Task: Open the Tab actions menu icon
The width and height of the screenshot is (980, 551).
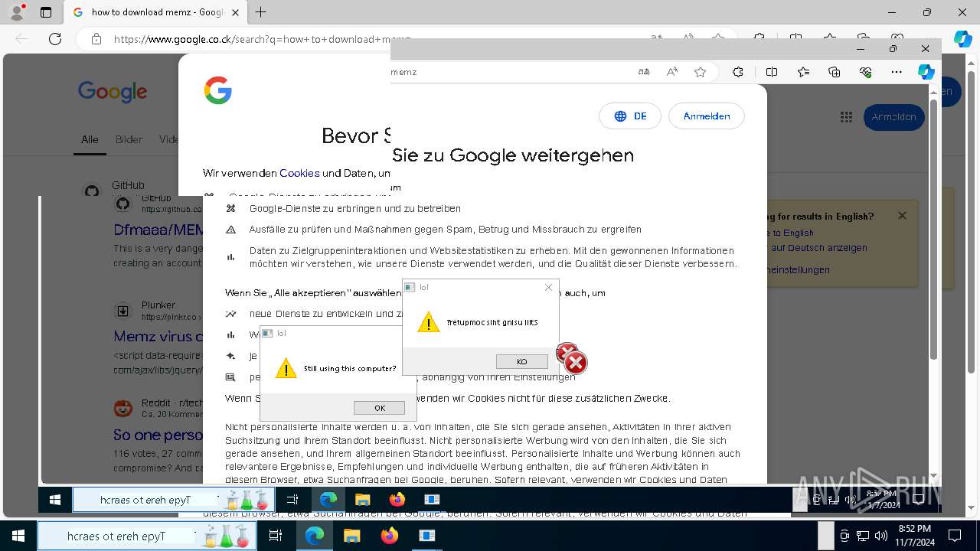Action: (46, 12)
